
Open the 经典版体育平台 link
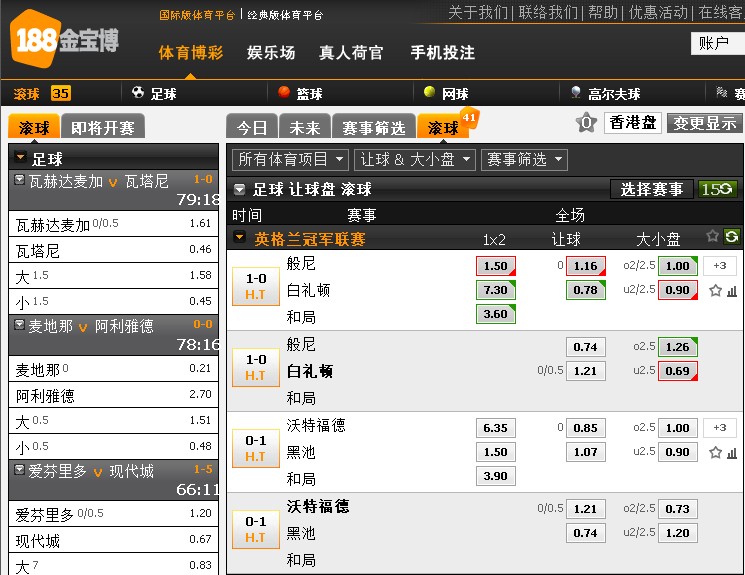tap(285, 15)
